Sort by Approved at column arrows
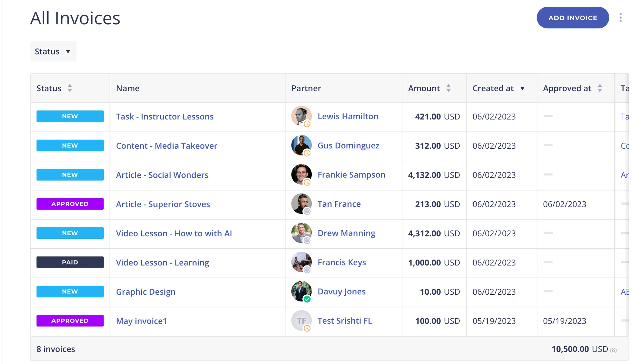637x364 pixels. pos(600,88)
